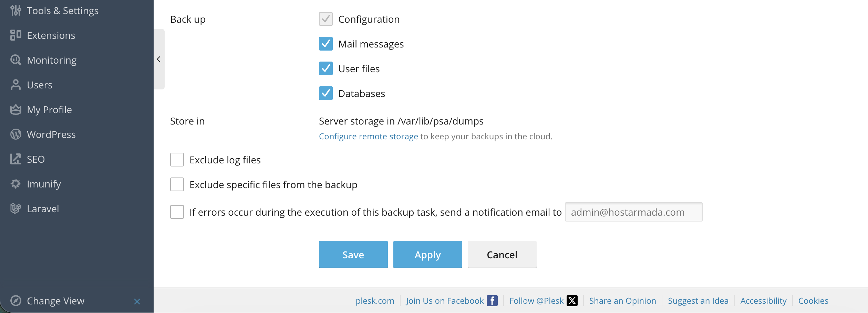This screenshot has width=868, height=313.
Task: Click the Change View compass icon
Action: coord(16,301)
